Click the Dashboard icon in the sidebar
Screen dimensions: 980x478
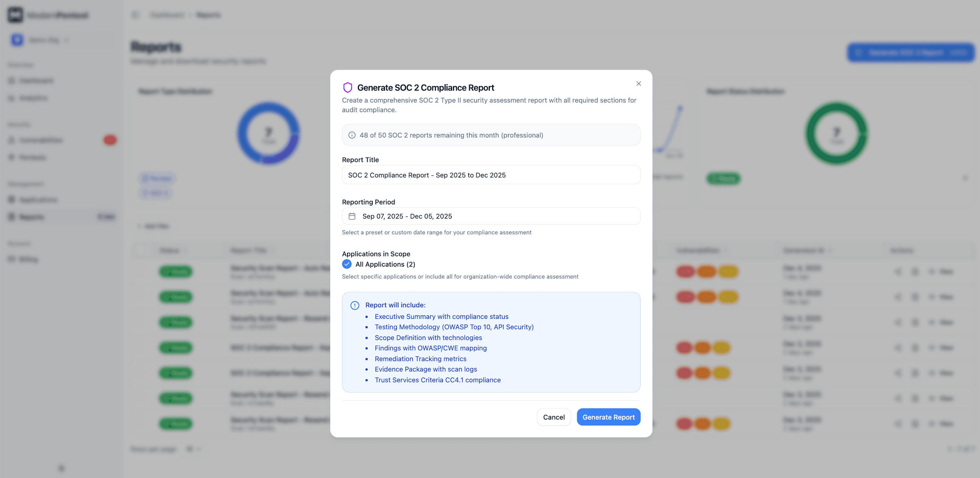(12, 81)
